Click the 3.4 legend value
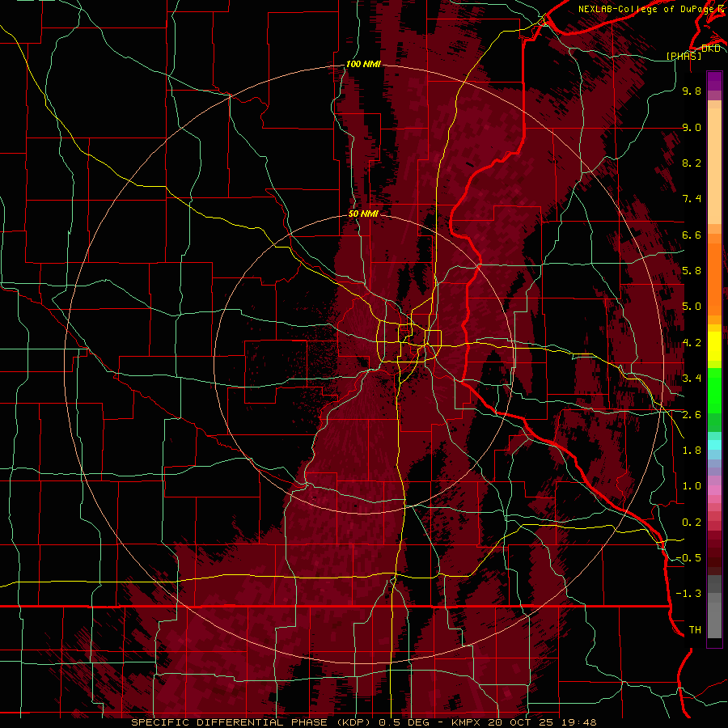Viewport: 728px width, 728px height. coord(692,379)
